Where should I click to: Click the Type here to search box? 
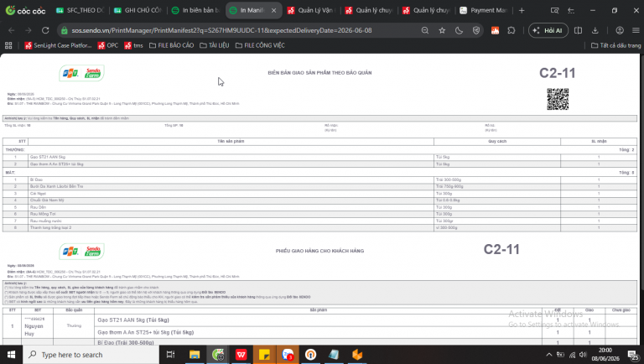pyautogui.click(x=91, y=355)
